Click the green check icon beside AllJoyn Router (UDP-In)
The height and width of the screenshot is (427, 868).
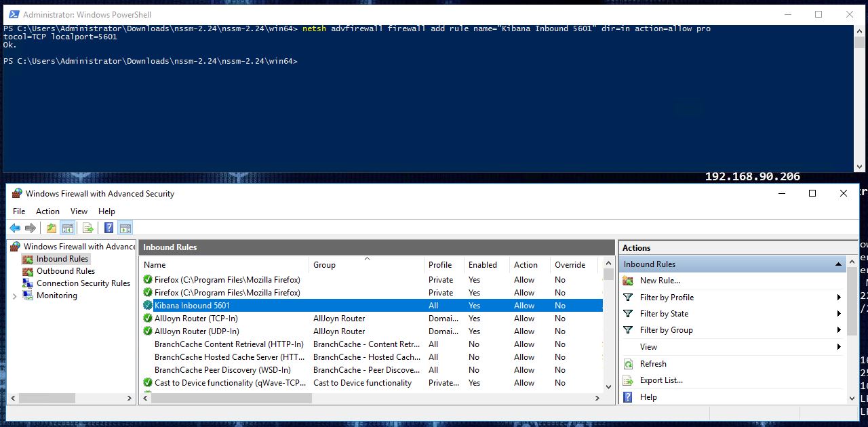click(x=148, y=331)
